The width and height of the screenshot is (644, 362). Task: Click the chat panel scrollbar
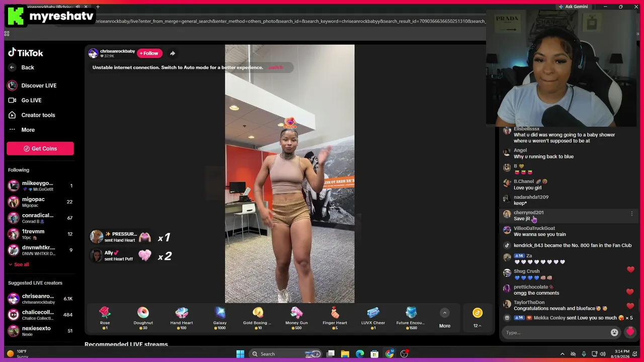[639, 305]
